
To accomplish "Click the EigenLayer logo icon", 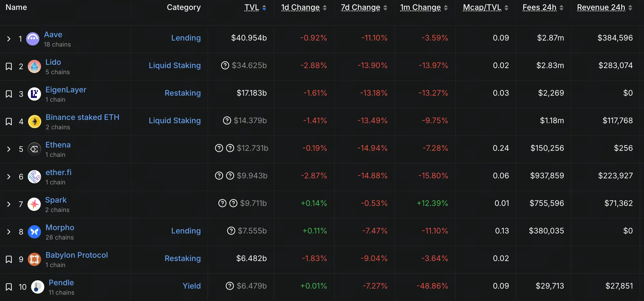I will point(34,94).
